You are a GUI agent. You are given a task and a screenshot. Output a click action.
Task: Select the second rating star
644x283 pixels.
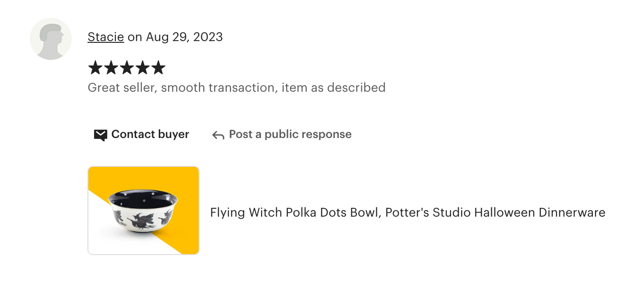click(111, 68)
